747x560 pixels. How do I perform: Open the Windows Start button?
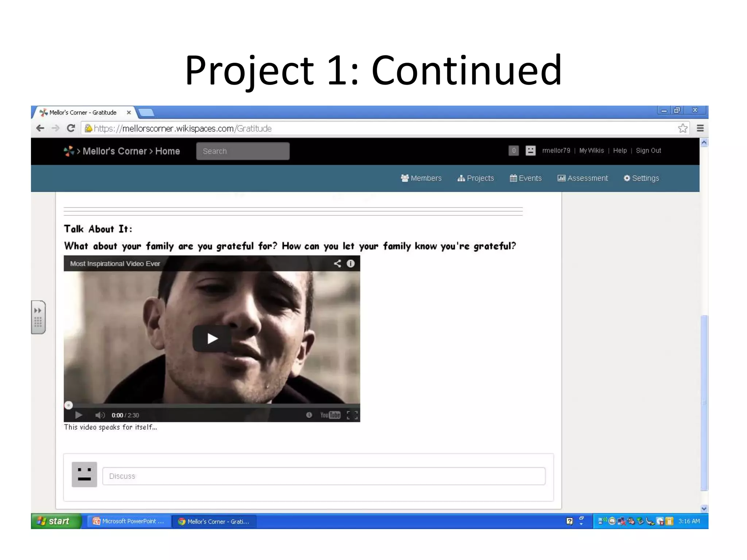click(56, 521)
